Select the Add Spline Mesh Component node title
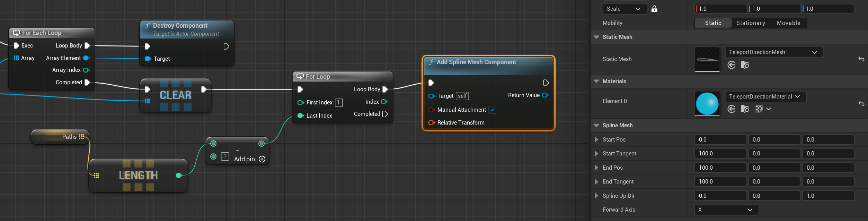 click(476, 62)
